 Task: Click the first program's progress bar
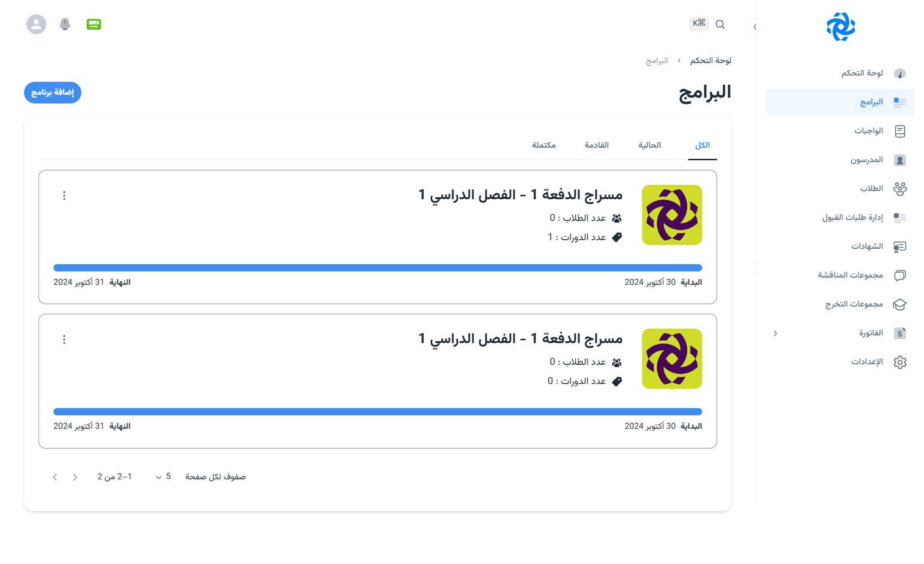tap(377, 268)
